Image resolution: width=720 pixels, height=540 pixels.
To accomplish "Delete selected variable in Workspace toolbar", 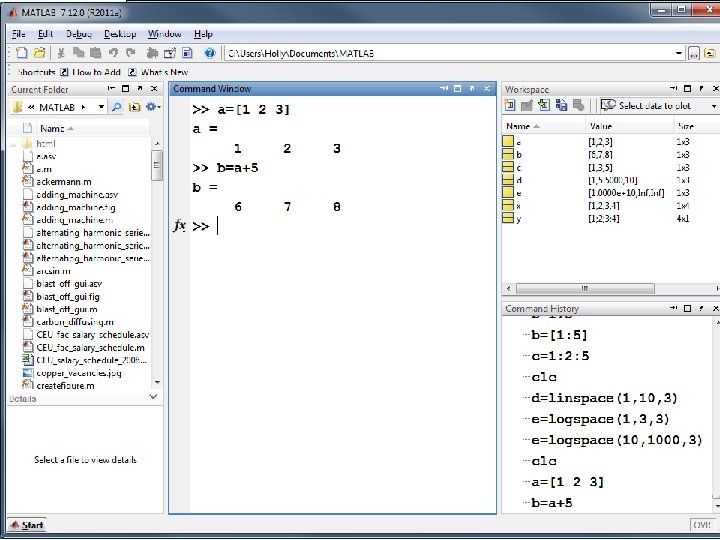I will (x=579, y=106).
